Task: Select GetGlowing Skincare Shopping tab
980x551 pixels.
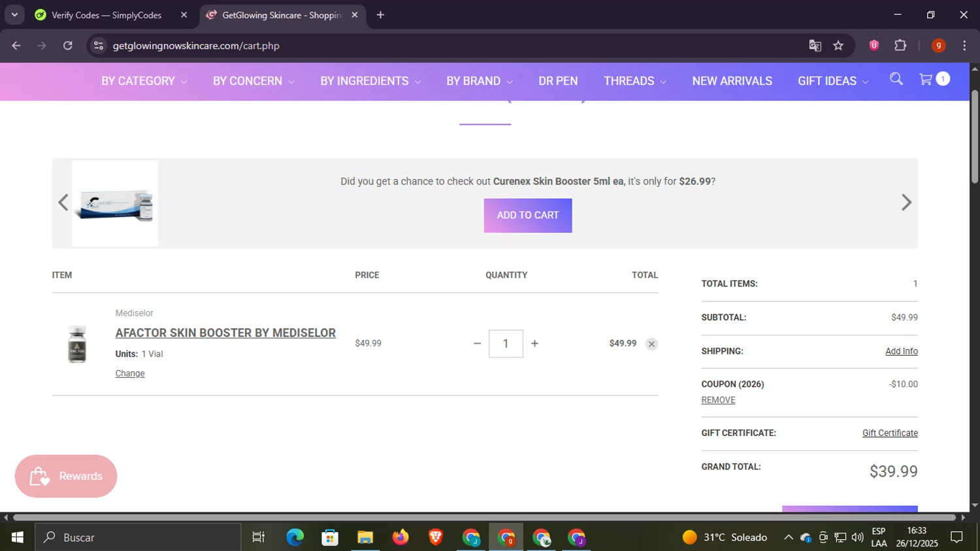Action: pos(282,15)
